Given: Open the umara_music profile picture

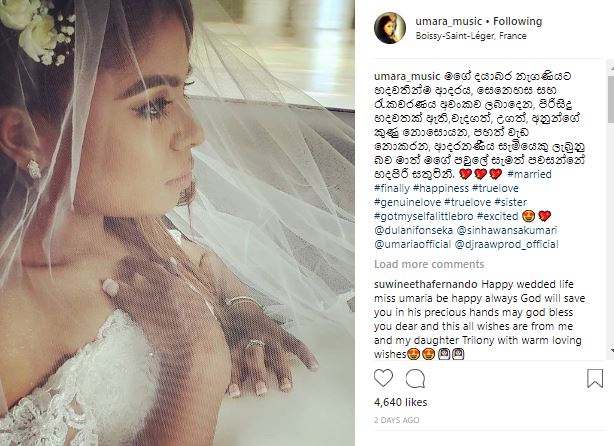Looking at the screenshot, I should click(390, 28).
